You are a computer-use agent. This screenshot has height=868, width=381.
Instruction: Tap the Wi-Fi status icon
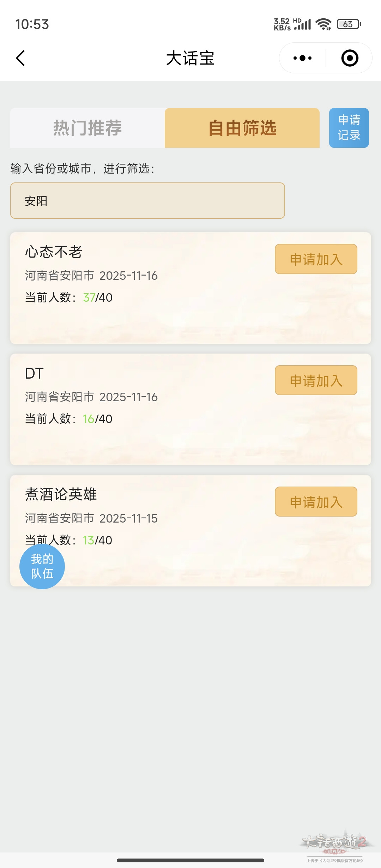(323, 24)
